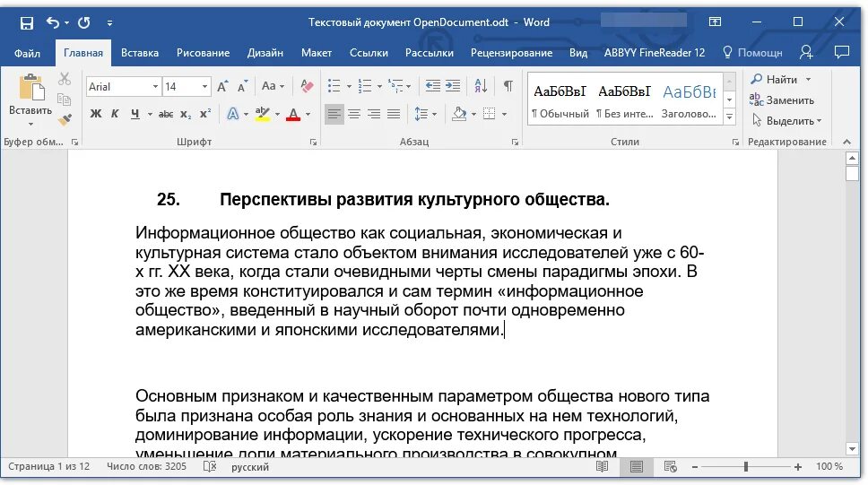Viewport: 868px width, 485px height.
Task: Insert a bulleted list
Action: pos(334,86)
